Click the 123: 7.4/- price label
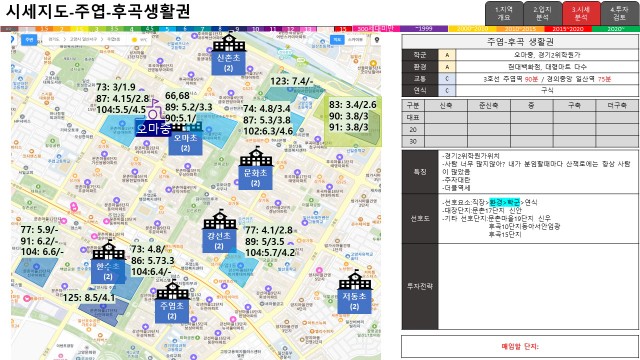 [x=291, y=82]
